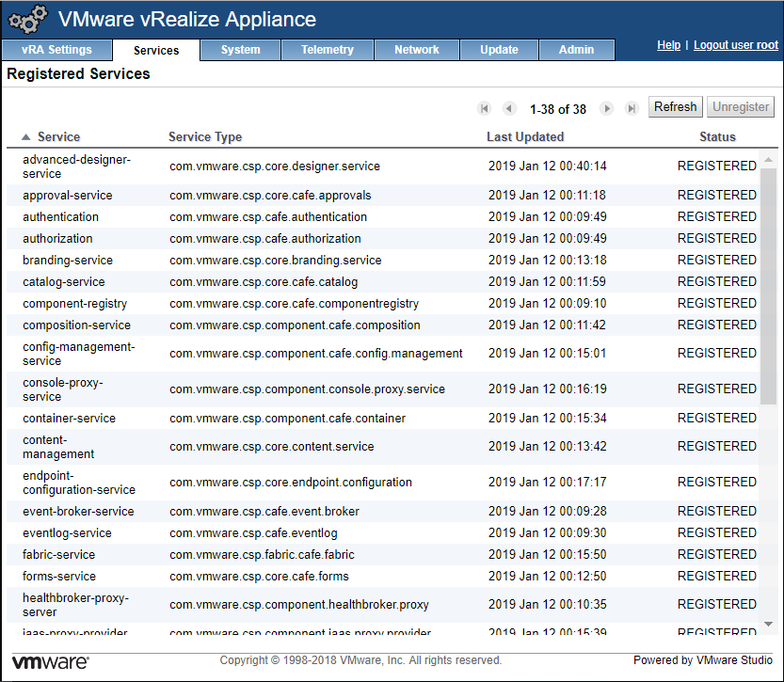The image size is (784, 682).
Task: Sort by Status column header
Action: (x=717, y=137)
